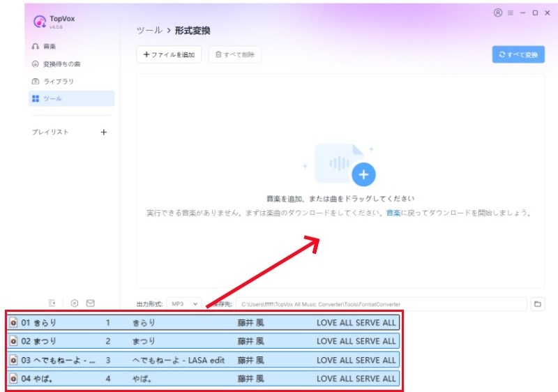Screen dimensions: 558x392
Task: Click the ツール breadcrumb link
Action: pos(149,31)
